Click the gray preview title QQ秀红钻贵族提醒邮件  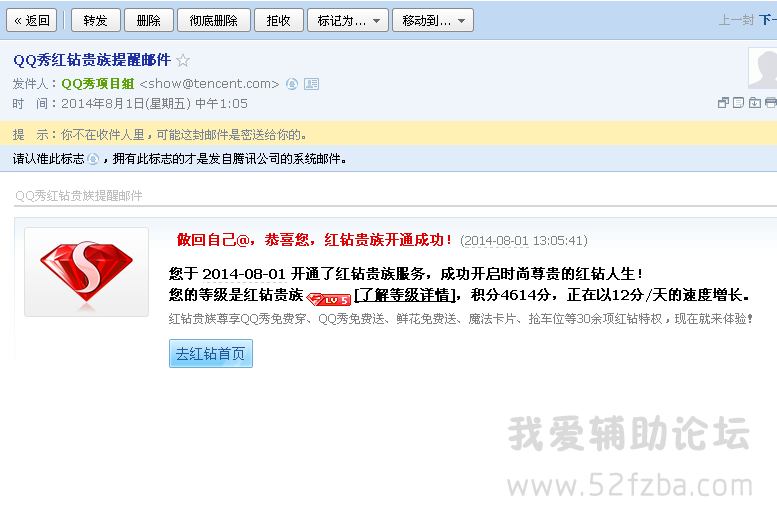coord(79,196)
